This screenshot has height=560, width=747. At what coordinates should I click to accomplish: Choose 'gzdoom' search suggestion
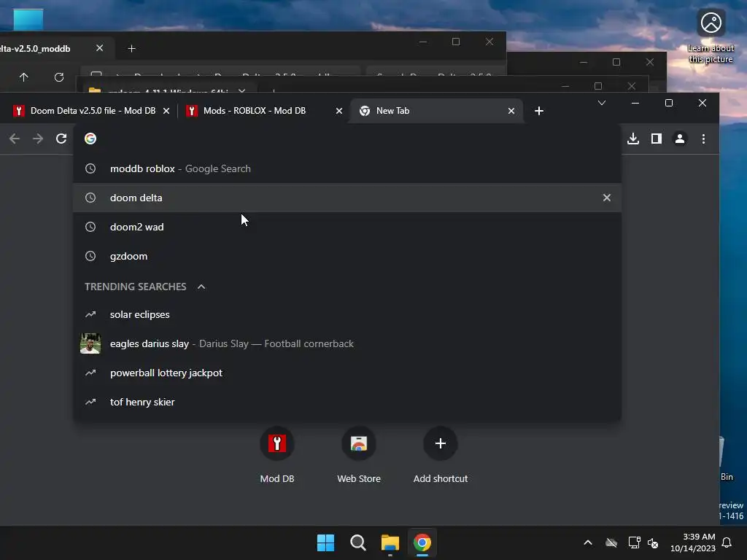[347, 256]
